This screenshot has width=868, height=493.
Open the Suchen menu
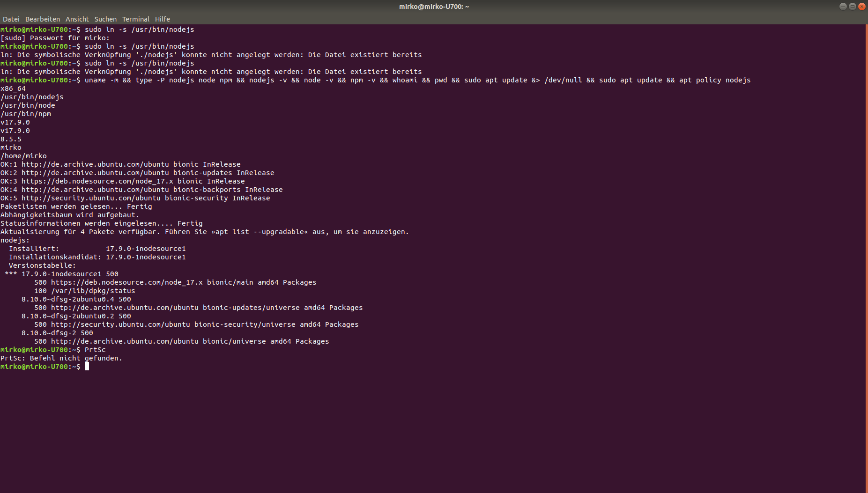pyautogui.click(x=105, y=19)
